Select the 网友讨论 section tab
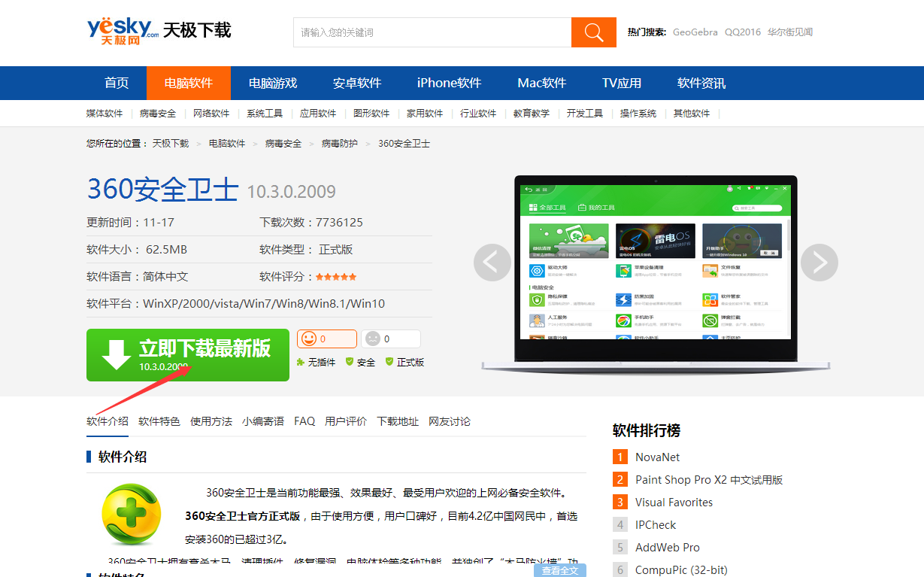 450,421
